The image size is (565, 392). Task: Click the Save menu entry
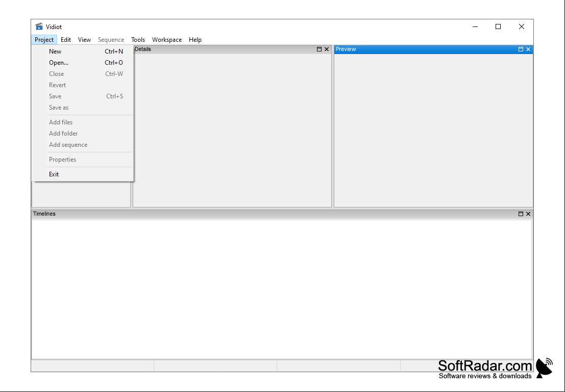83,96
